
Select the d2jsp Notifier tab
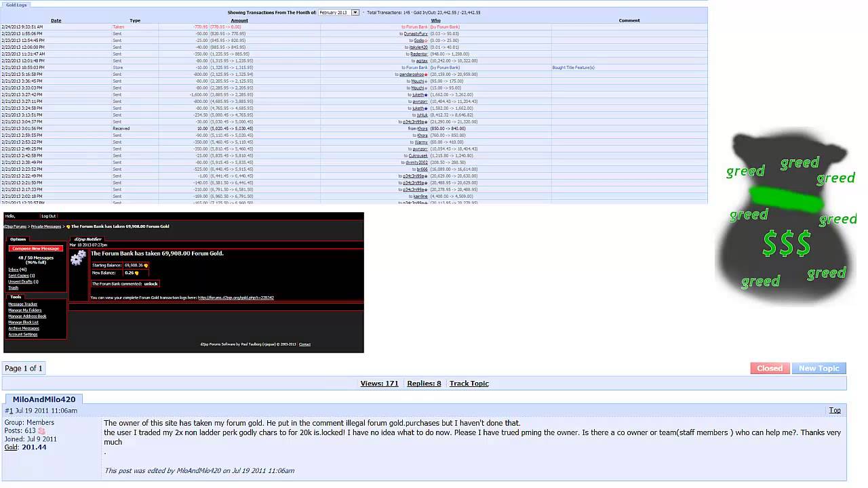86,239
